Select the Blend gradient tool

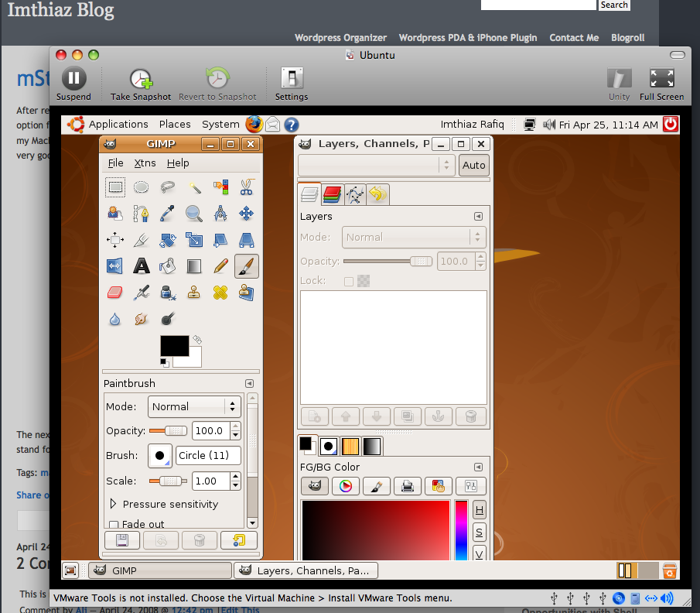193,266
